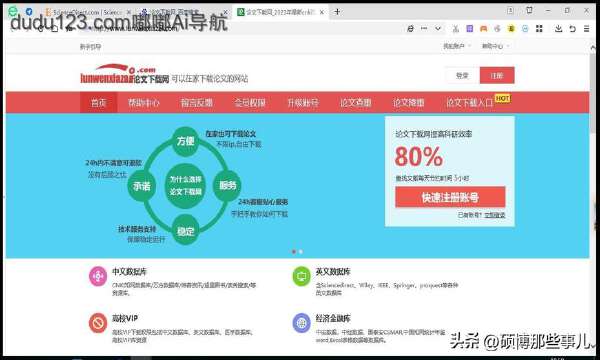600x360 pixels.
Task: Select the second carousel indicator dot
Action: (301, 252)
